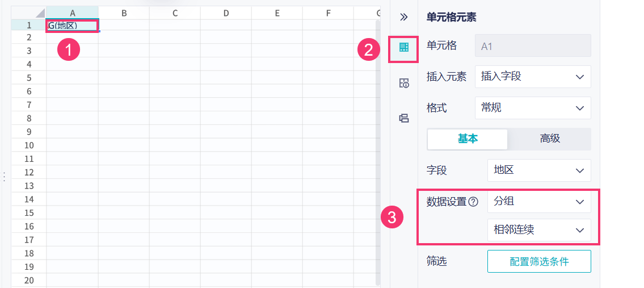Screen dimensions: 644x288
Task: Click the 单元格 A1 input field
Action: pos(532,46)
